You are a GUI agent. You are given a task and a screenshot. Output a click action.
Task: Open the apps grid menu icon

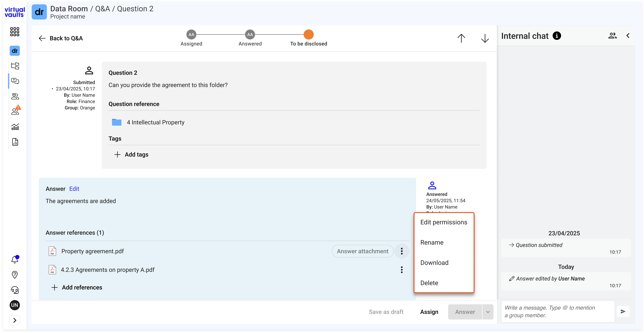[15, 32]
